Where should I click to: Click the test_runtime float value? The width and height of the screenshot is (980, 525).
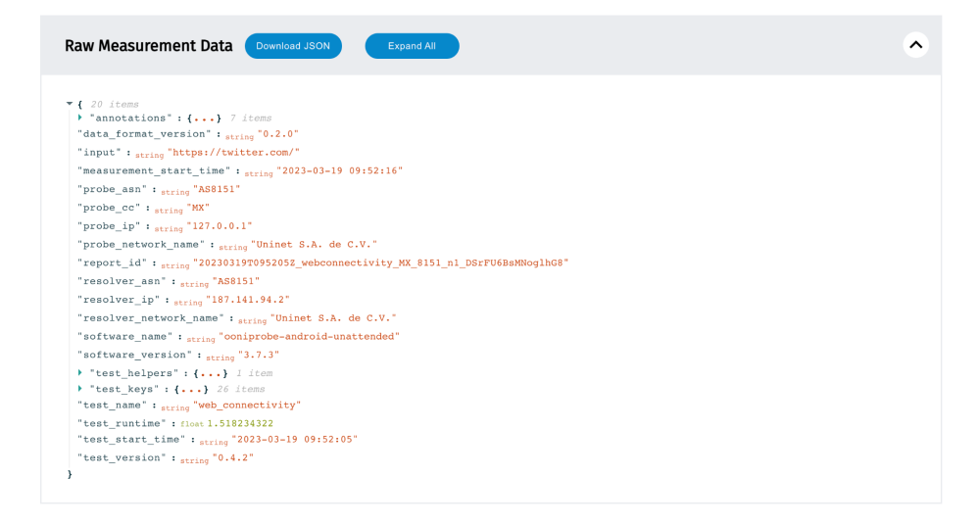(x=240, y=423)
